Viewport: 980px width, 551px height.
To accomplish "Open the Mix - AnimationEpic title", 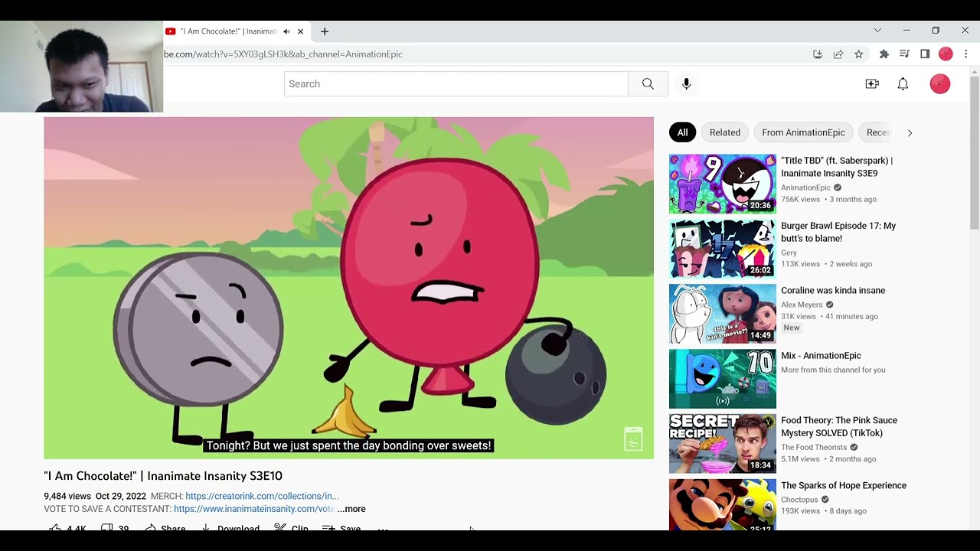I will click(821, 356).
